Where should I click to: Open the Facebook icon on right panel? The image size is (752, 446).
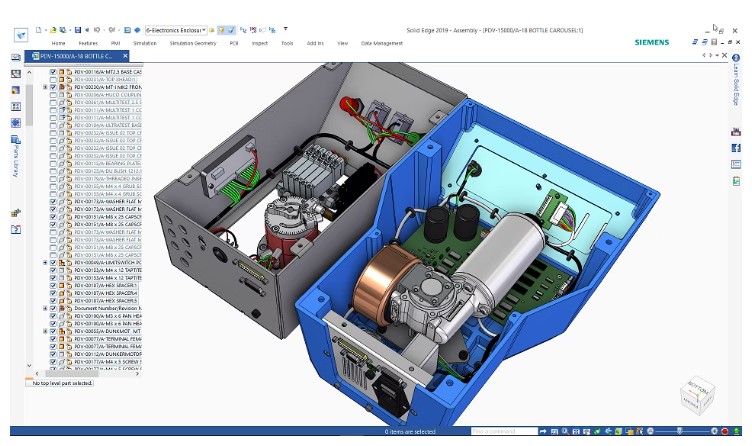[x=736, y=148]
